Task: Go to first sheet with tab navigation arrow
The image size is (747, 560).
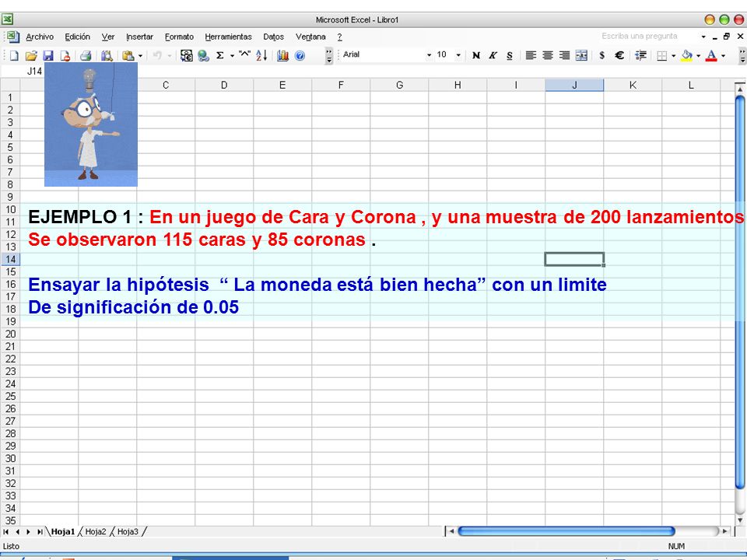Action: (x=5, y=531)
